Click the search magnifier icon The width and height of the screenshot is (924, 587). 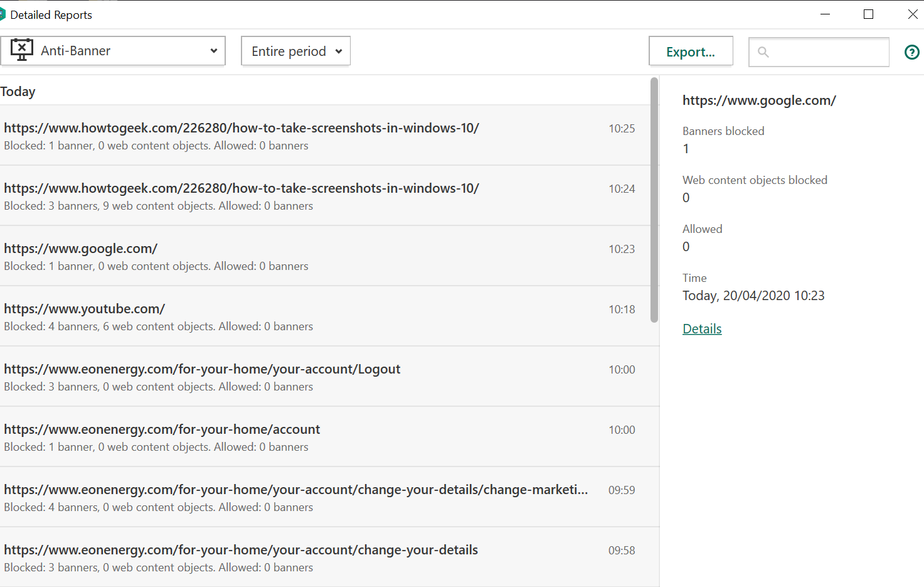763,52
